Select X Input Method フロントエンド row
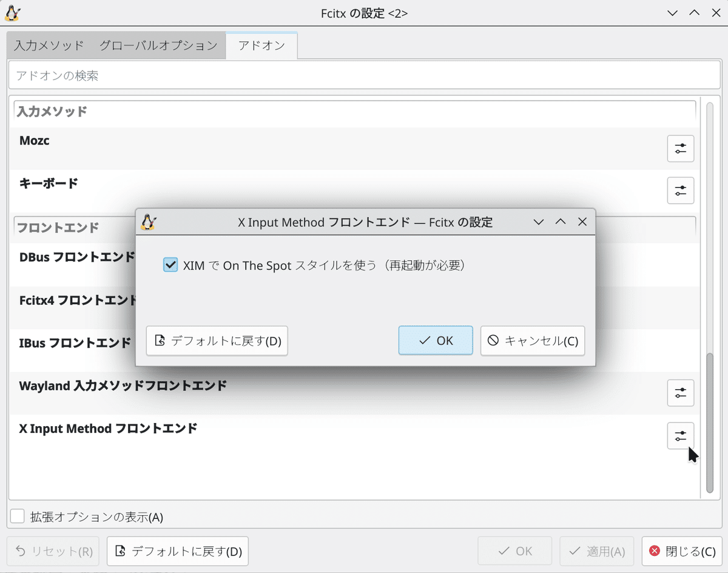 point(355,436)
